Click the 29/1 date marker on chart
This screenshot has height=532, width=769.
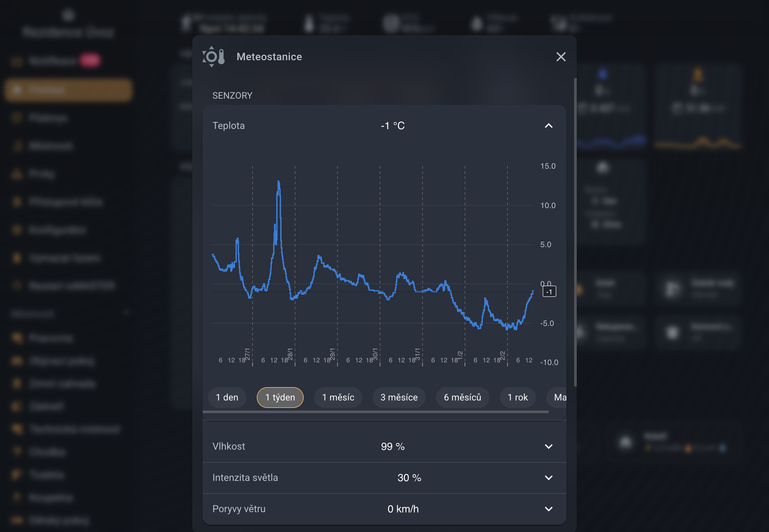tap(332, 354)
